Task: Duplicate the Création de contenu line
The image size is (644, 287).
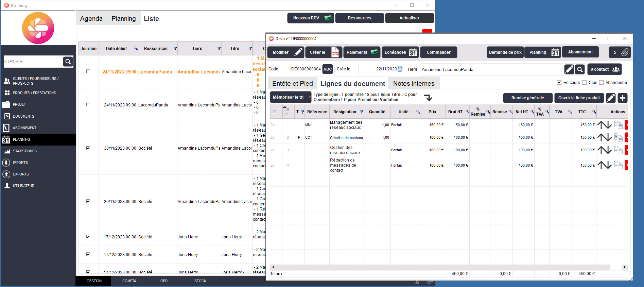Action: tap(618, 138)
